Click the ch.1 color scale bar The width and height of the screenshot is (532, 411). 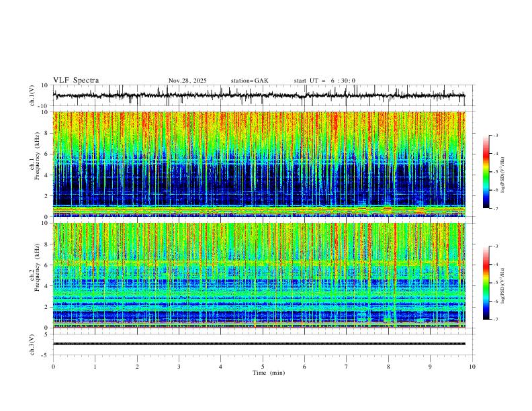[486, 172]
